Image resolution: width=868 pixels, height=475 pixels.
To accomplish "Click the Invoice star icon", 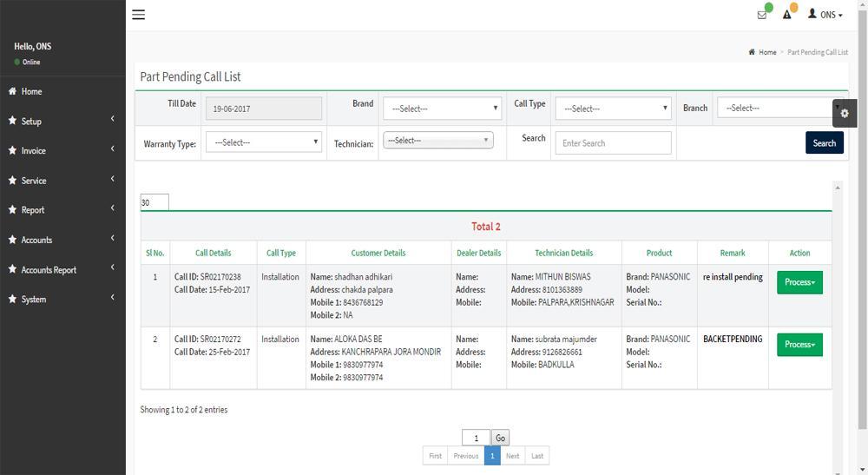I will pos(12,150).
